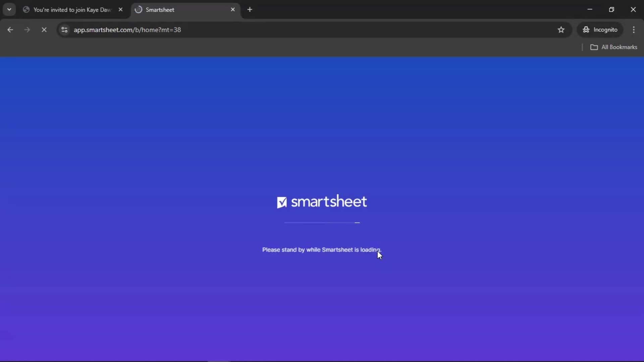Click the loading progress bar under the logo
This screenshot has width=644, height=362.
point(322,223)
